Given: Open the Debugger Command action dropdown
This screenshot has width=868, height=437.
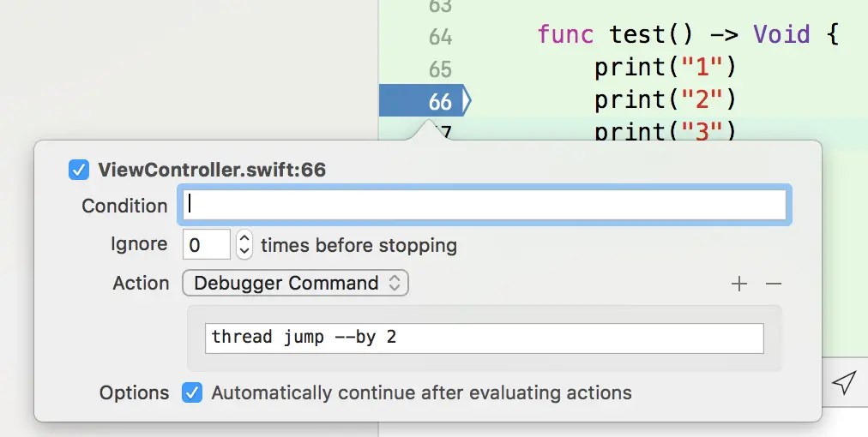Looking at the screenshot, I should 295,283.
